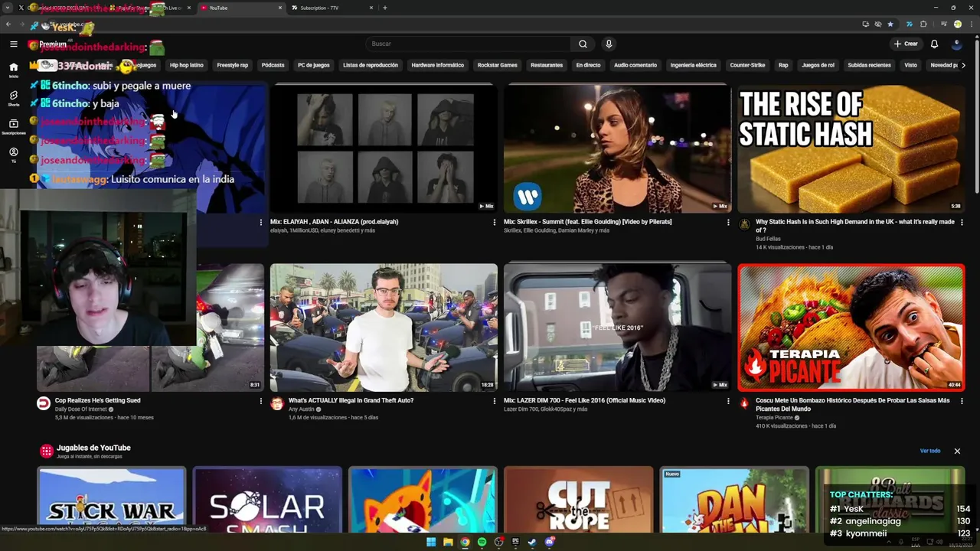Filter by Freestyle rap chip
The width and height of the screenshot is (980, 551).
[x=232, y=65]
